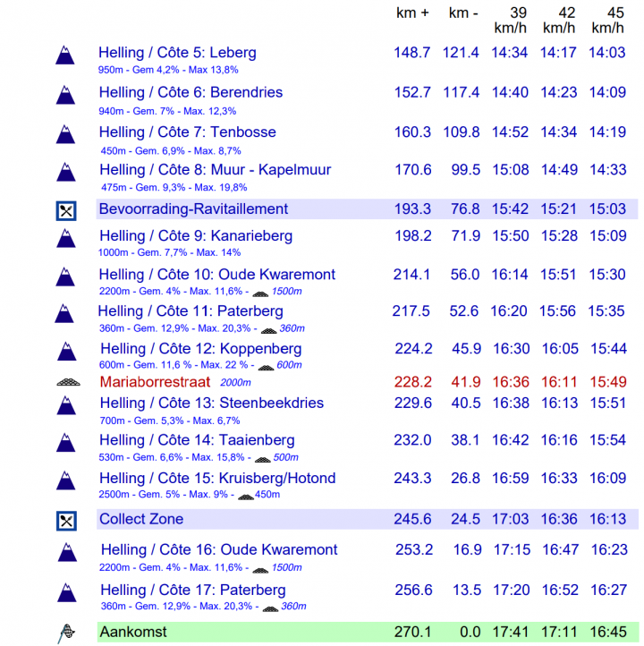
Task: Click the 15:42 time in Bevoorrading row
Action: (510, 208)
